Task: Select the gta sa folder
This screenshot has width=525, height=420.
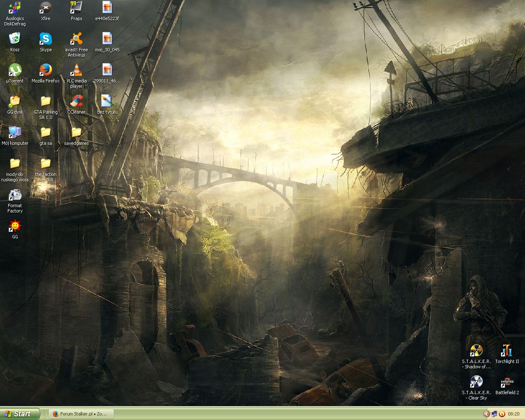Action: 46,136
